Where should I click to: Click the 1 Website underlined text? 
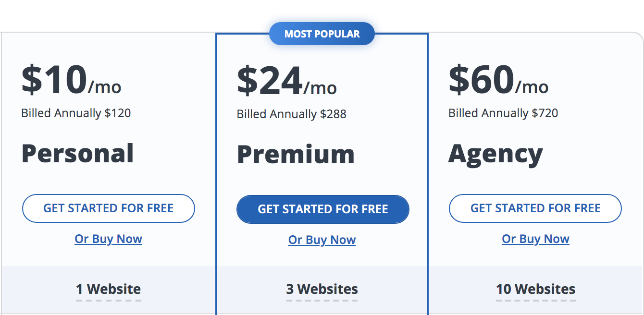click(108, 289)
